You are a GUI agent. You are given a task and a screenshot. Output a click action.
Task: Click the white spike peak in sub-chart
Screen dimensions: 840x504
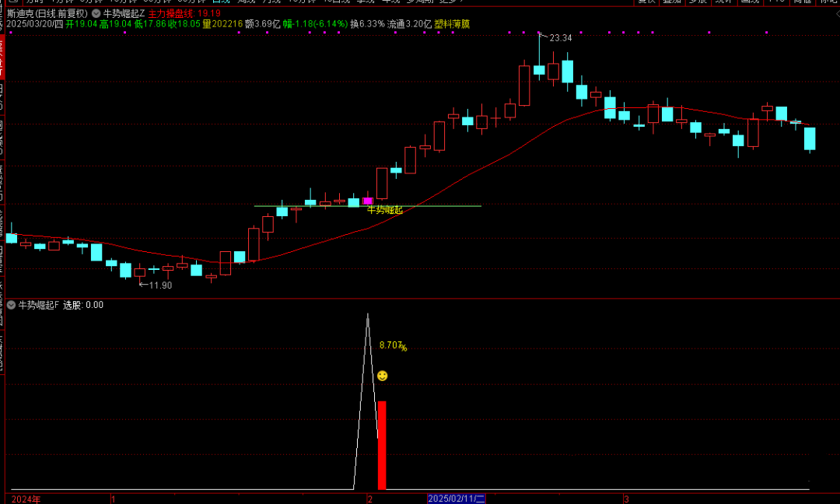(368, 315)
